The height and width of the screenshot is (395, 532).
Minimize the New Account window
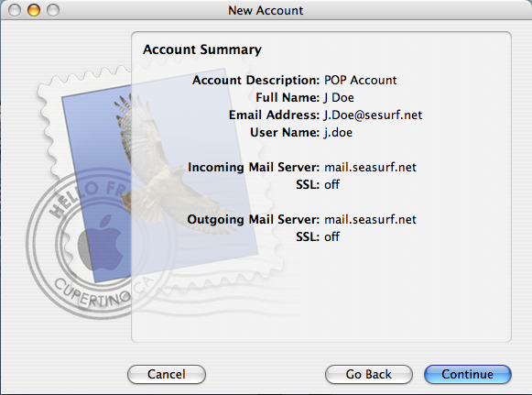pyautogui.click(x=34, y=10)
